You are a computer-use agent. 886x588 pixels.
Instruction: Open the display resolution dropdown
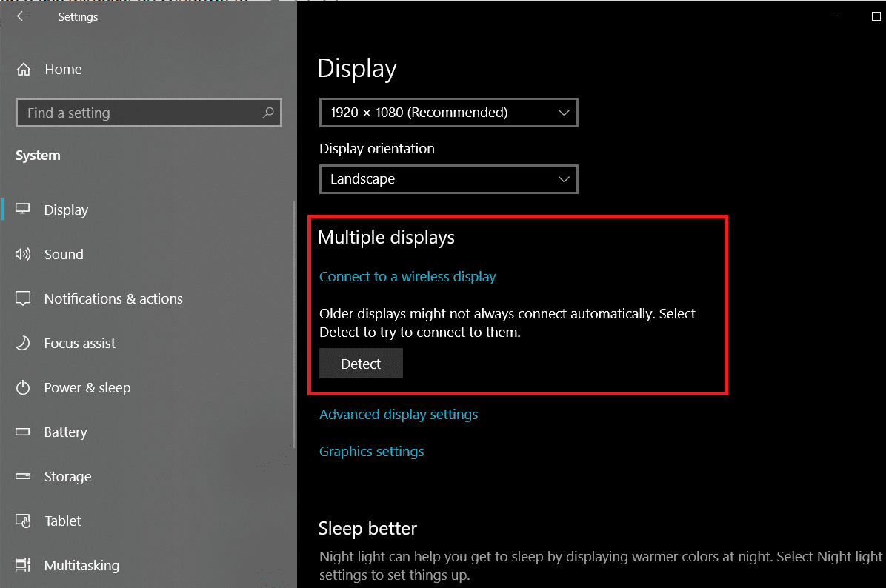coord(449,113)
